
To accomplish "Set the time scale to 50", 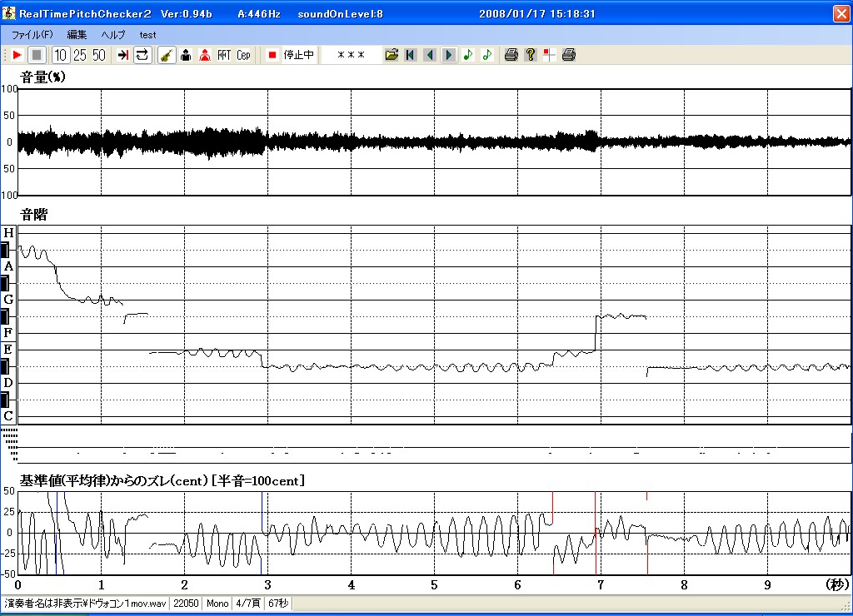I will point(99,55).
